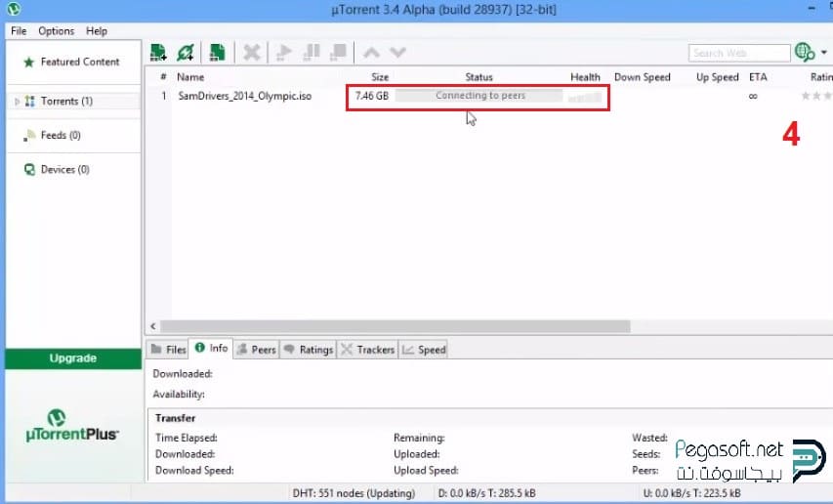Click the download rate D: 0.0 kB/s status
The height and width of the screenshot is (504, 833).
486,493
